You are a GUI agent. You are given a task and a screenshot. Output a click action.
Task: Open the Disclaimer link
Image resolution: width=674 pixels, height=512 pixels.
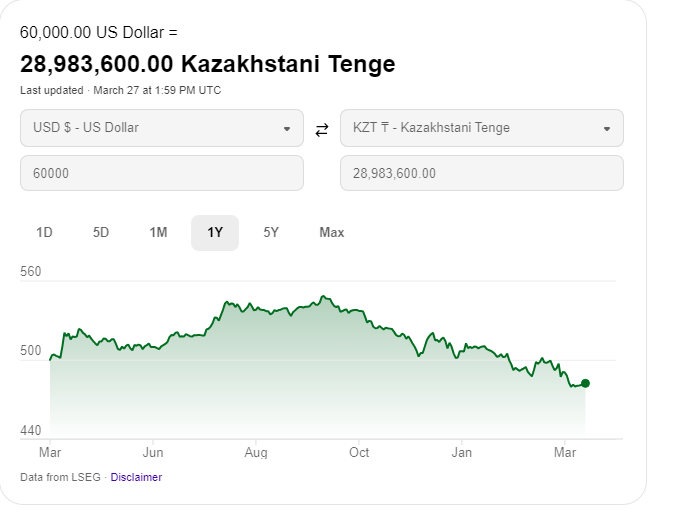(136, 477)
